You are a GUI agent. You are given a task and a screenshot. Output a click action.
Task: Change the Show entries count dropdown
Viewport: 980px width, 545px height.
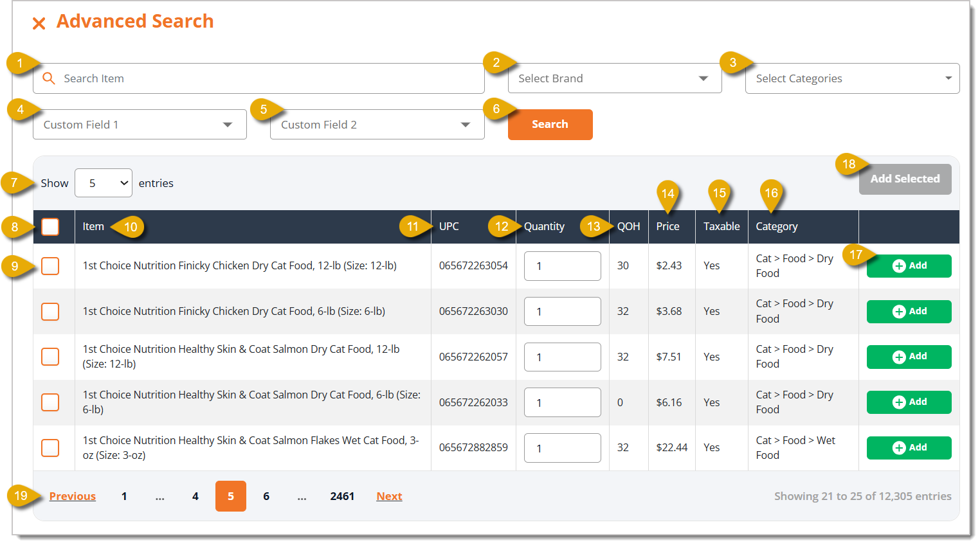point(104,183)
